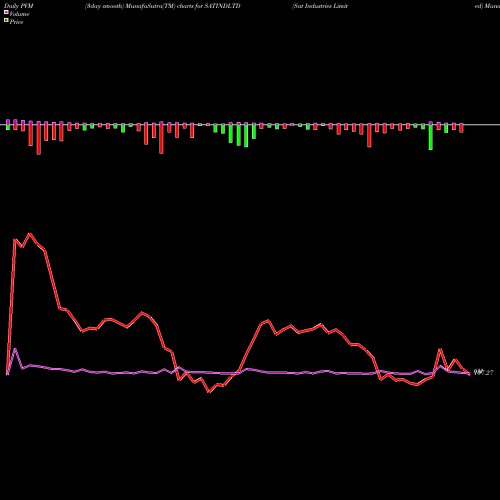Screen dimensions: 500x500
Task: Click the MunafaSutra charts for SATINDLTD heading
Action: pyautogui.click(x=163, y=6)
